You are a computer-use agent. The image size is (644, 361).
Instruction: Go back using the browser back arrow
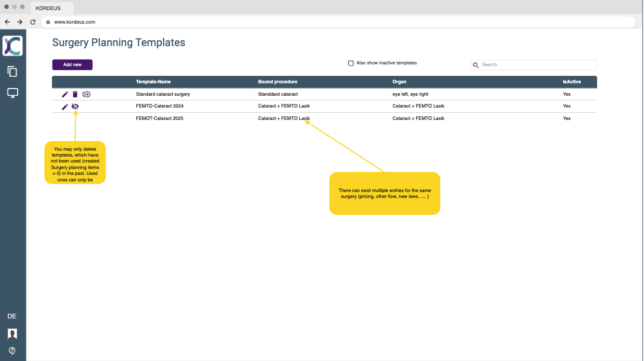pyautogui.click(x=7, y=22)
